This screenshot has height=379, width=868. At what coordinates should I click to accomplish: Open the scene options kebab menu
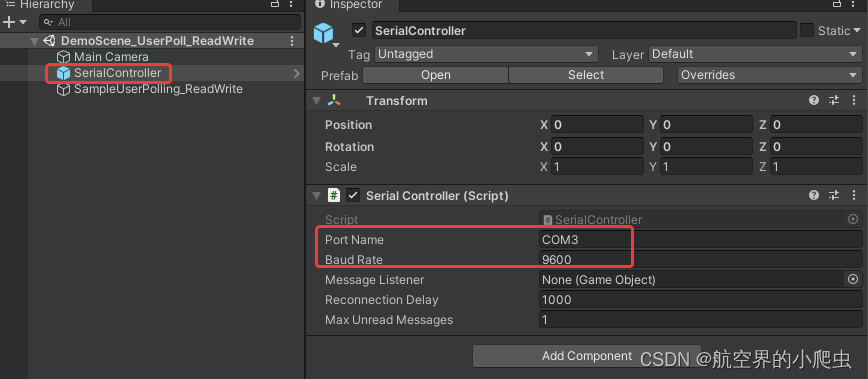click(x=292, y=41)
